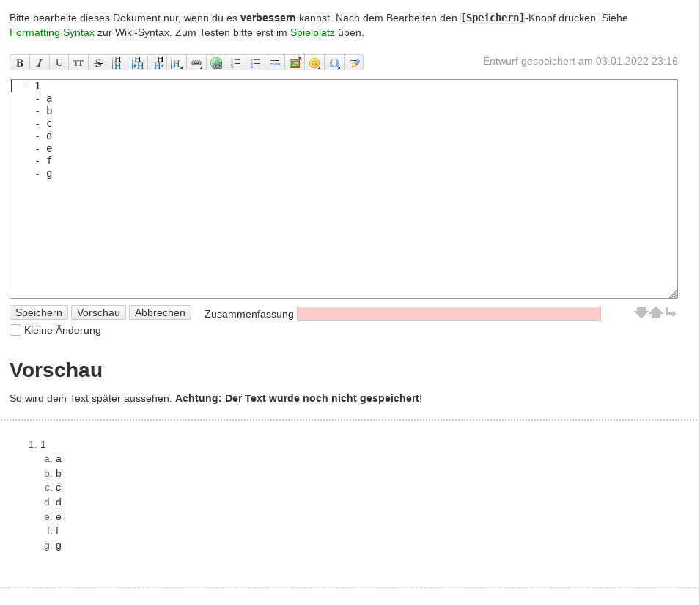Insert an ordered list item
The width and height of the screenshot is (700, 605).
[236, 63]
